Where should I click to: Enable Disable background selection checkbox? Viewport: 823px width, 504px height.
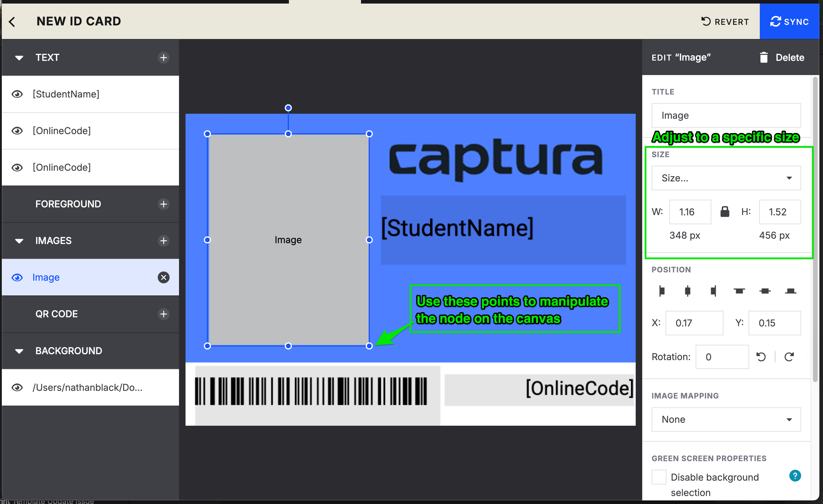659,477
